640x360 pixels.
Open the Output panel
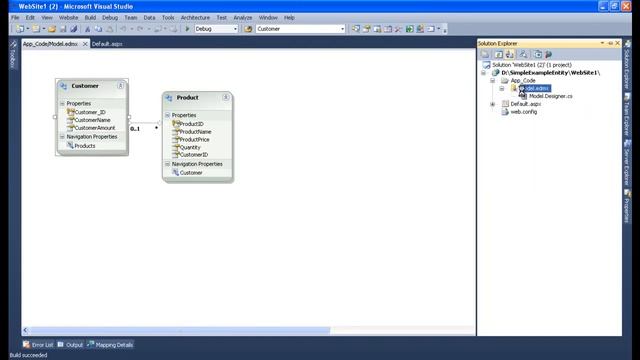(x=70, y=345)
